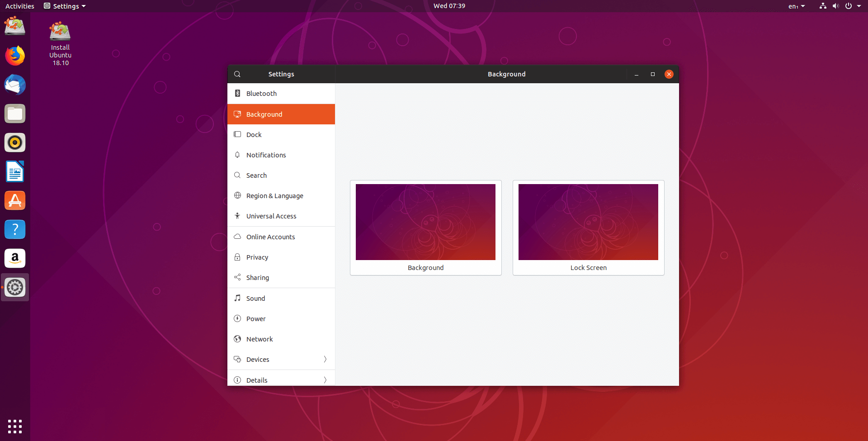Switch to Sound settings
This screenshot has height=441, width=868.
click(281, 298)
